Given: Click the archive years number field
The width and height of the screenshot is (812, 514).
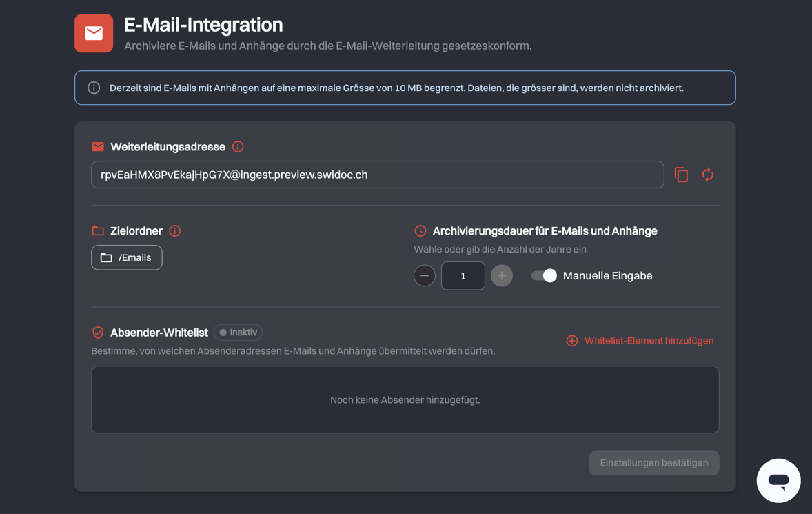Looking at the screenshot, I should click(463, 276).
